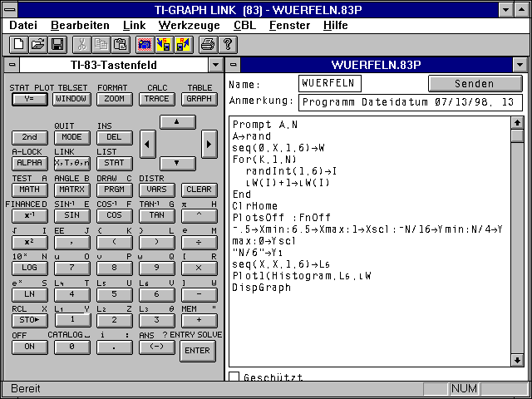Click the Open folder toolbar icon
This screenshot has height=399, width=532.
click(38, 45)
